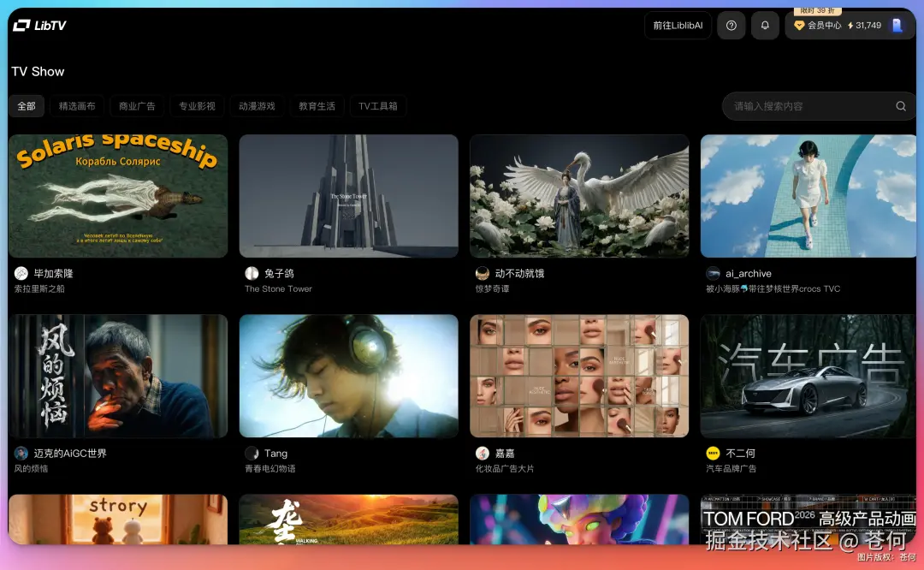924x570 pixels.
Task: Open the strory teddy bears thumbnail
Action: (118, 519)
